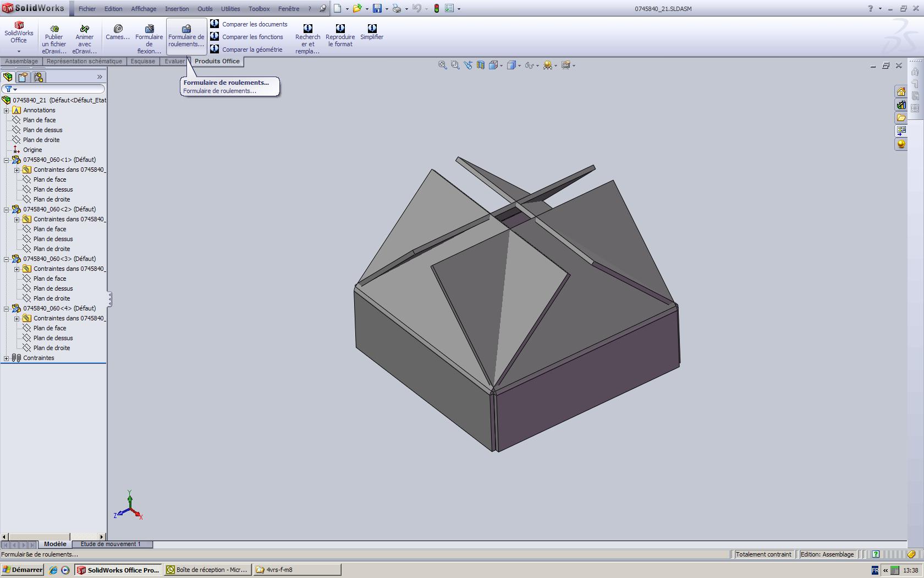Expand the Annotations tree node
Viewport: 924px width, 578px height.
7,110
